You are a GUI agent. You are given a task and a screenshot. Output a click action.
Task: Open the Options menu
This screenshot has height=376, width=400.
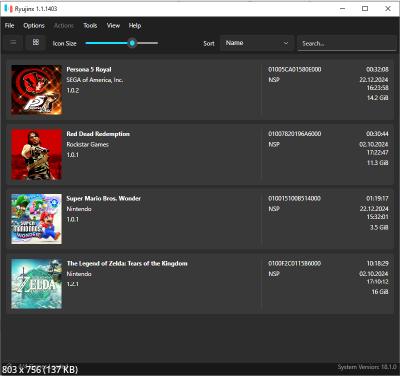[x=34, y=25]
